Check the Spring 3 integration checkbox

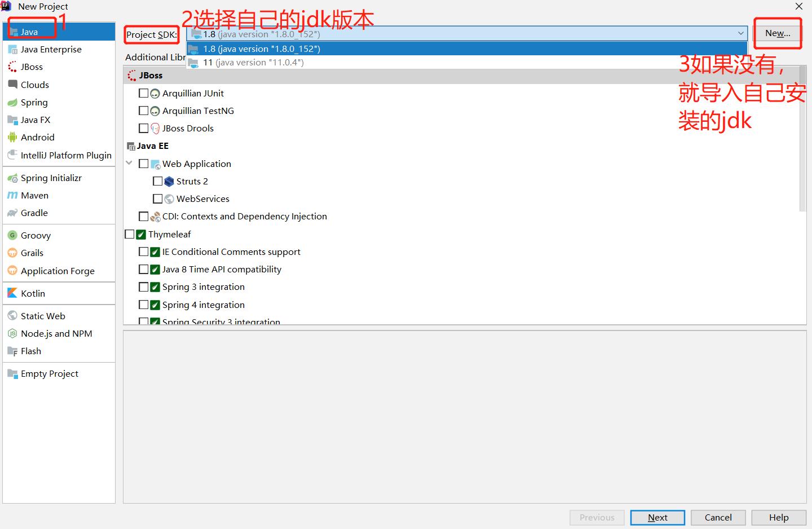(x=143, y=286)
